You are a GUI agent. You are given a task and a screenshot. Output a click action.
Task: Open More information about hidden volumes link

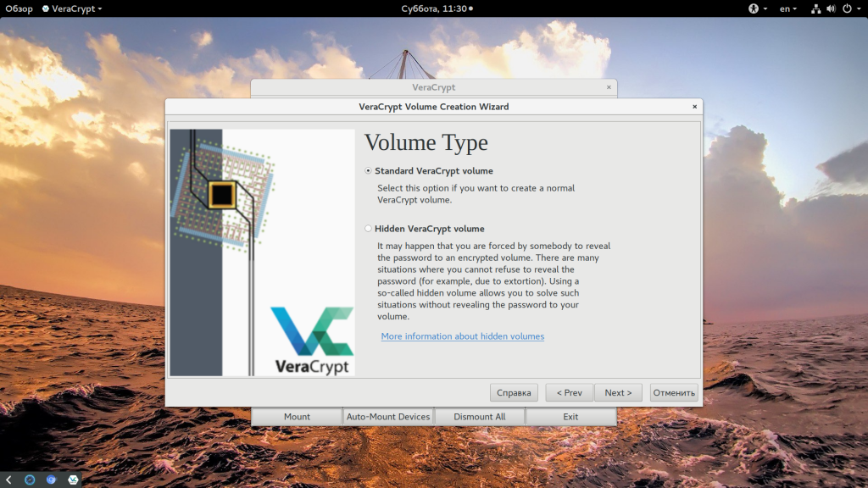[x=462, y=336]
